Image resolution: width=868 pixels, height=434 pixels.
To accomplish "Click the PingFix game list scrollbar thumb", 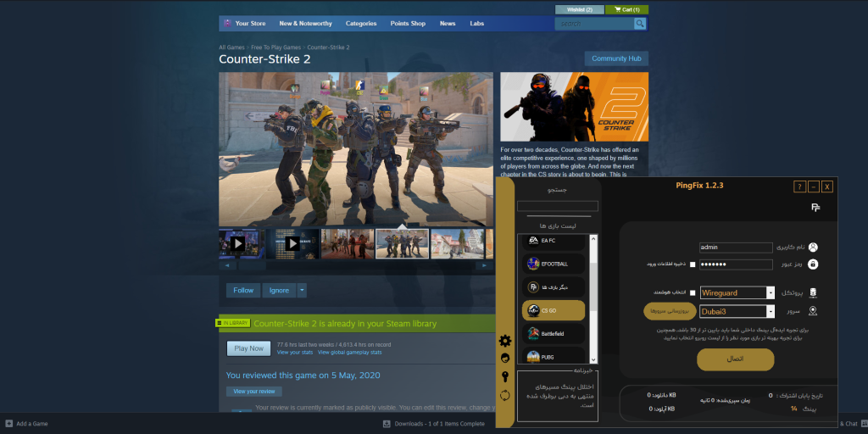I will click(x=593, y=287).
